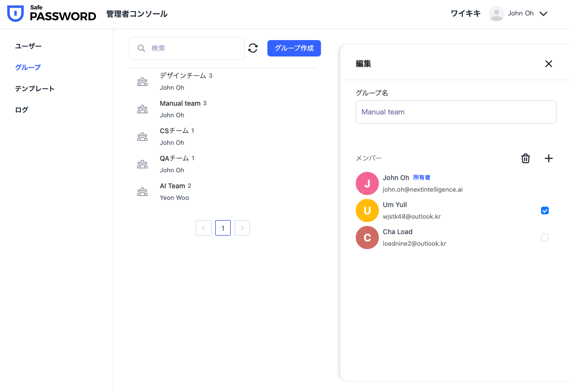Go to next page of groups
The height and width of the screenshot is (392, 570).
point(242,228)
